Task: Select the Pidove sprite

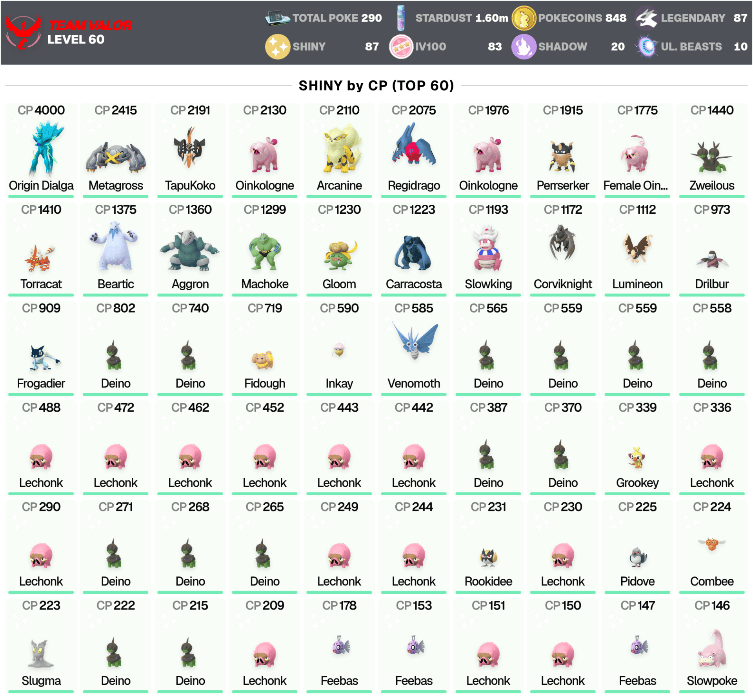Action: click(638, 557)
